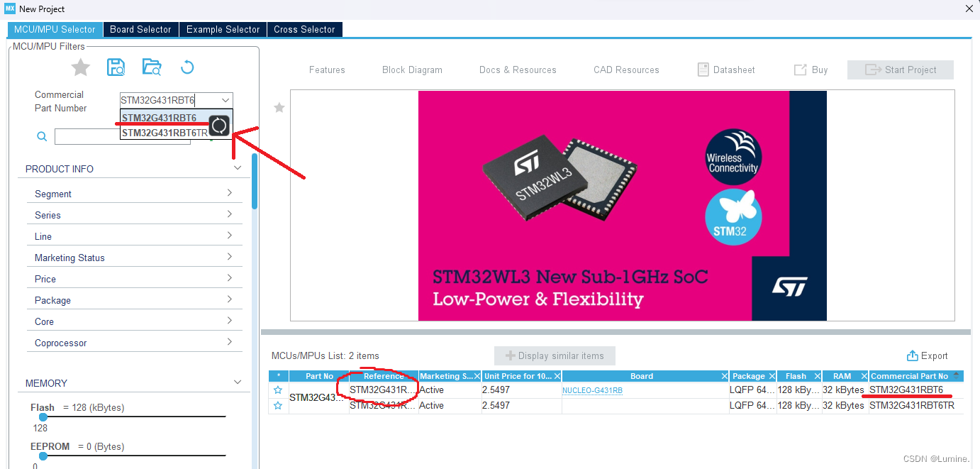Image resolution: width=980 pixels, height=469 pixels.
Task: Expand the Price filter
Action: [230, 278]
